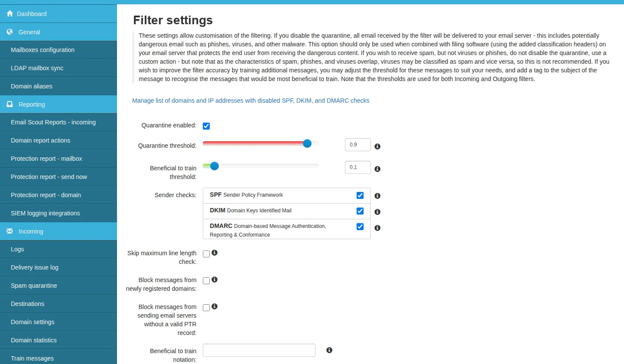The width and height of the screenshot is (624, 364).
Task: Collapse the Reporting sidebar section
Action: 58,104
